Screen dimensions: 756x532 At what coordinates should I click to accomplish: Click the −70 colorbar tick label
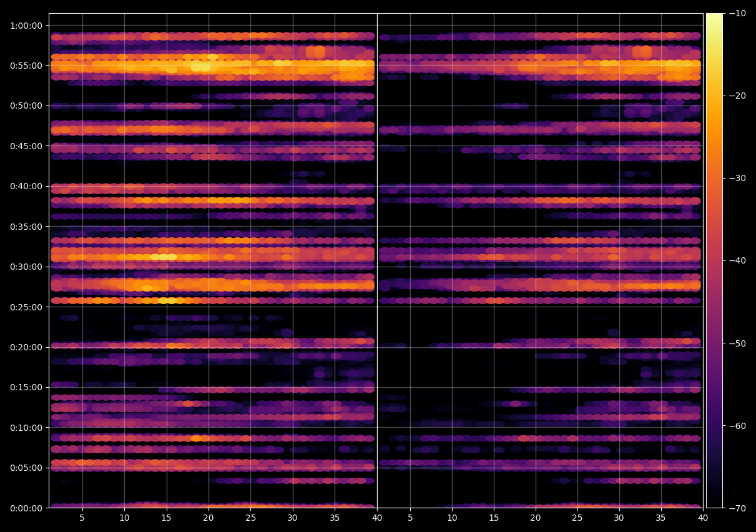[737, 508]
